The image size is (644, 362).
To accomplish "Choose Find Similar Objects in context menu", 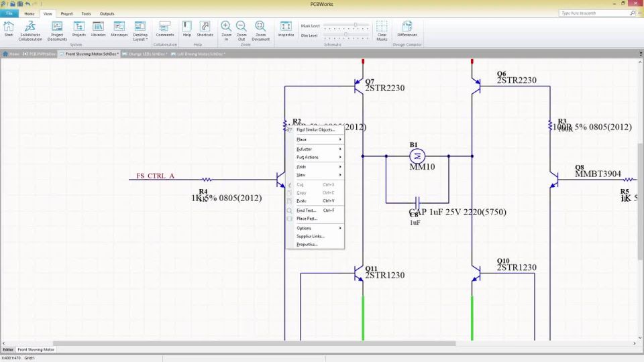I will [315, 129].
